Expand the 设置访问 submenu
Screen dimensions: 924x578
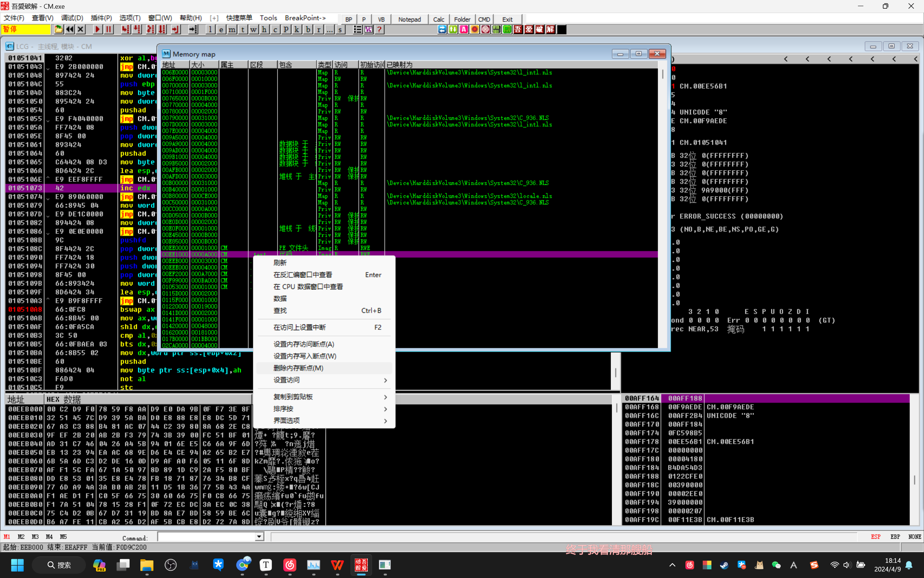[x=324, y=380]
